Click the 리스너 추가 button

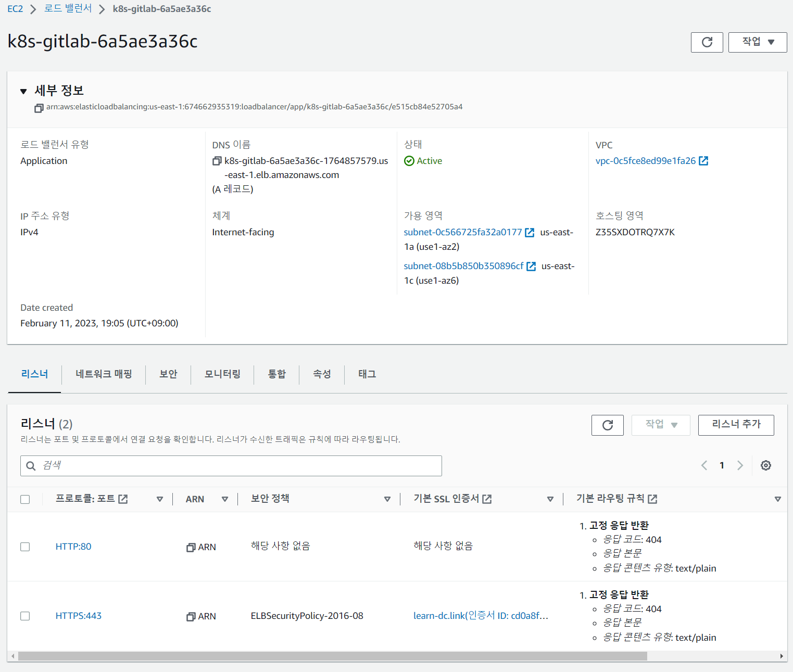pos(736,425)
